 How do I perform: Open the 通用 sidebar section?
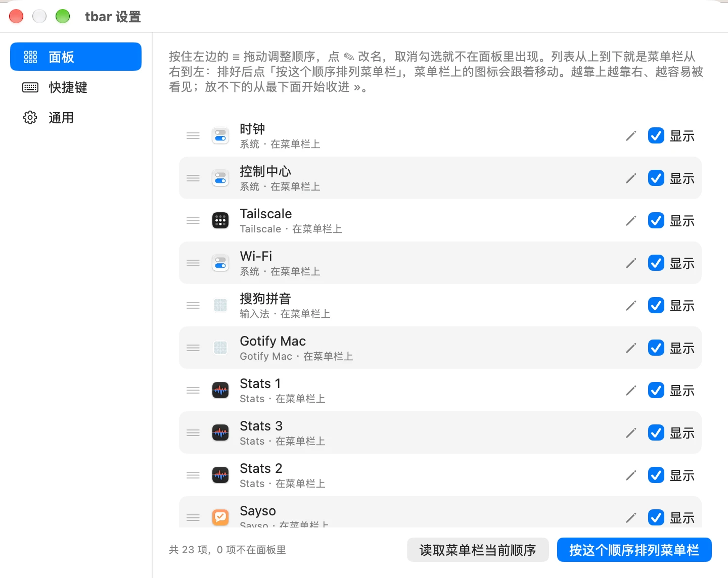click(76, 118)
